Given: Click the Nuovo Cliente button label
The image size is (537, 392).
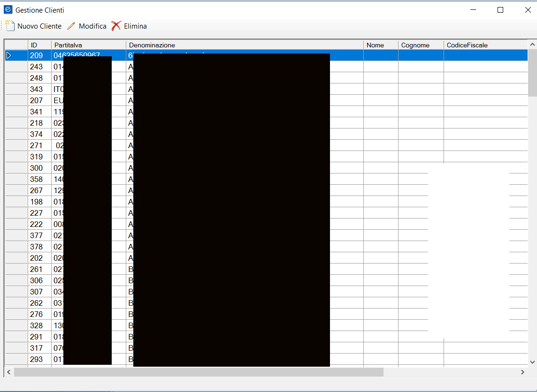Looking at the screenshot, I should pyautogui.click(x=39, y=26).
